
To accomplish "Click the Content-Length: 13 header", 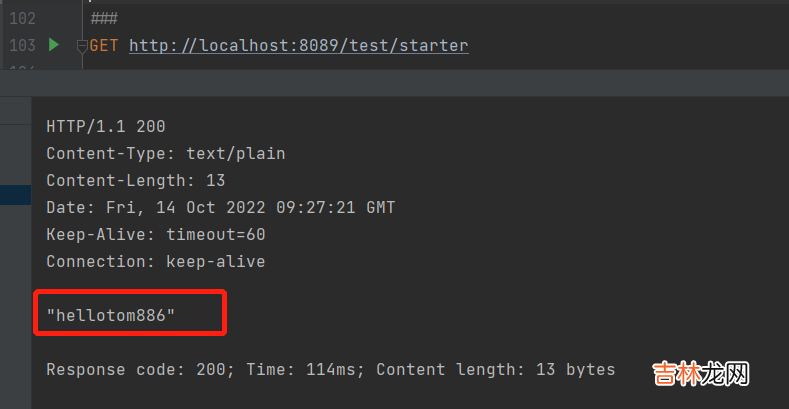I will point(136,181).
